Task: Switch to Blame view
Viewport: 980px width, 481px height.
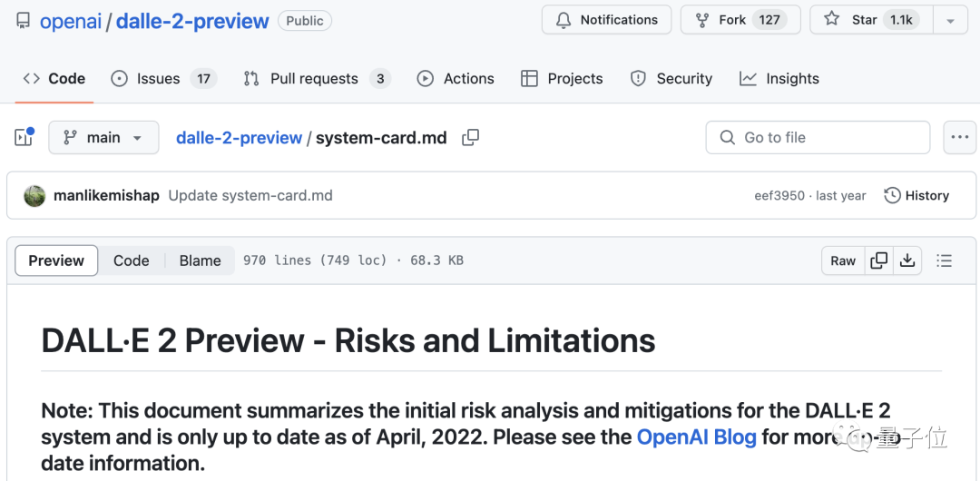Action: (x=200, y=260)
